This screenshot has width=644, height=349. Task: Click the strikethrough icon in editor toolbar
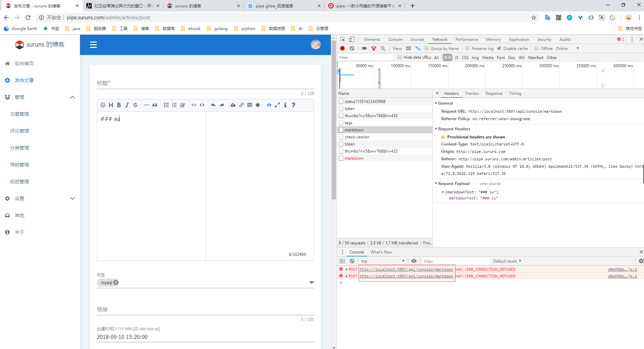tap(135, 105)
